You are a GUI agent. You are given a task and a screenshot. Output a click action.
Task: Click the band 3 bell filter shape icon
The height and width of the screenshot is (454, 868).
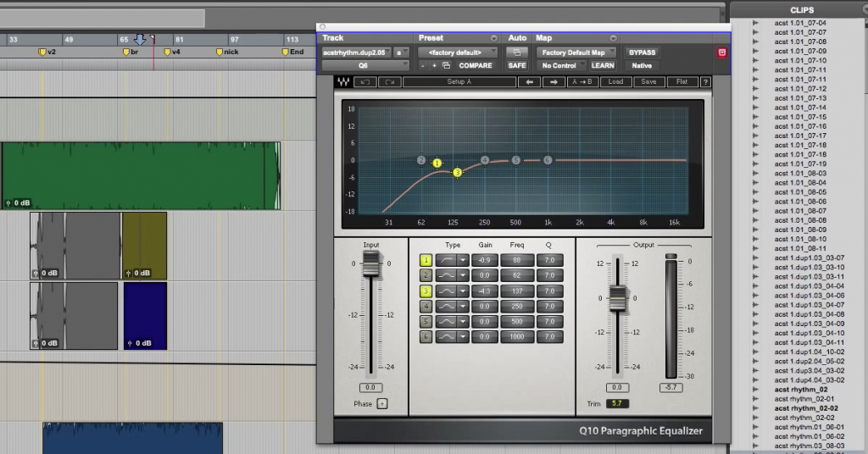(x=446, y=291)
